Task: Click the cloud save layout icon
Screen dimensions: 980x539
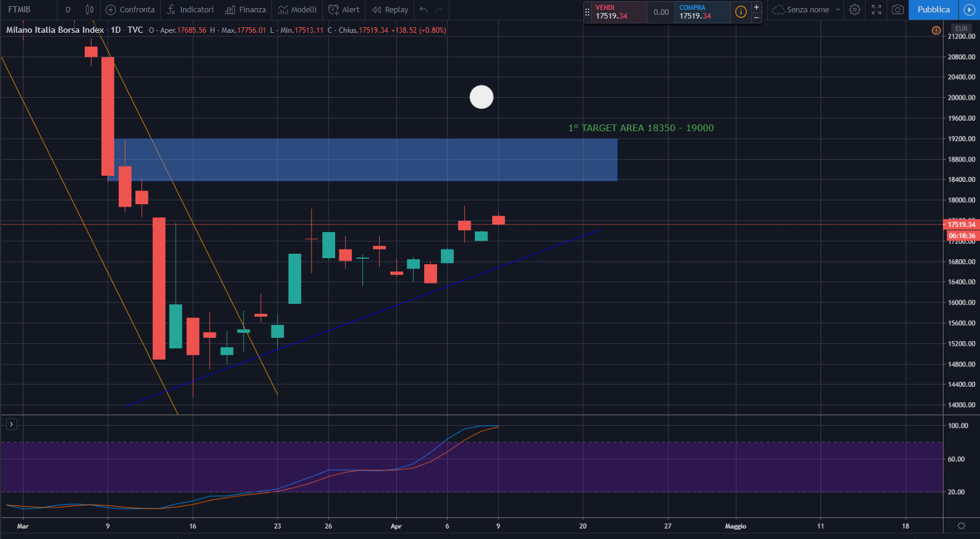Action: point(778,9)
